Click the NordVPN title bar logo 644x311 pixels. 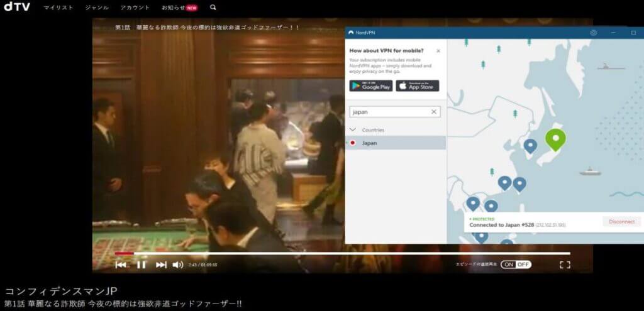351,33
